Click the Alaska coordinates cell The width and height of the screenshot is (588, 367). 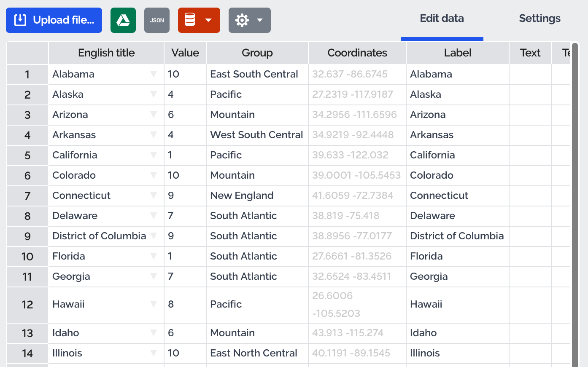(357, 94)
